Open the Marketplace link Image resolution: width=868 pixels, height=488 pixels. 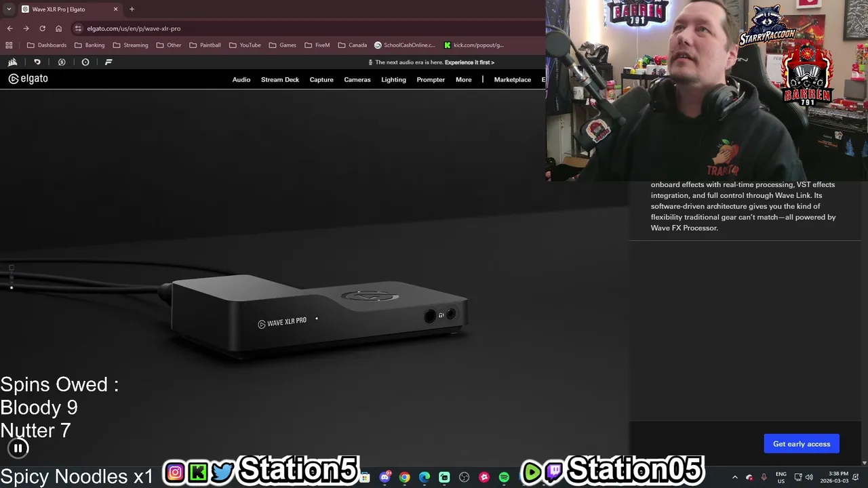(x=513, y=80)
